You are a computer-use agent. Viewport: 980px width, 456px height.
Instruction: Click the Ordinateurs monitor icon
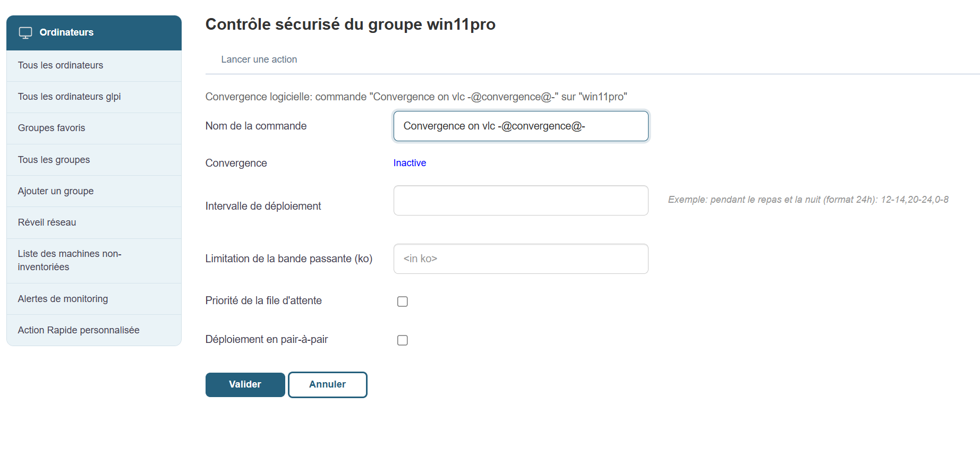[x=25, y=33]
